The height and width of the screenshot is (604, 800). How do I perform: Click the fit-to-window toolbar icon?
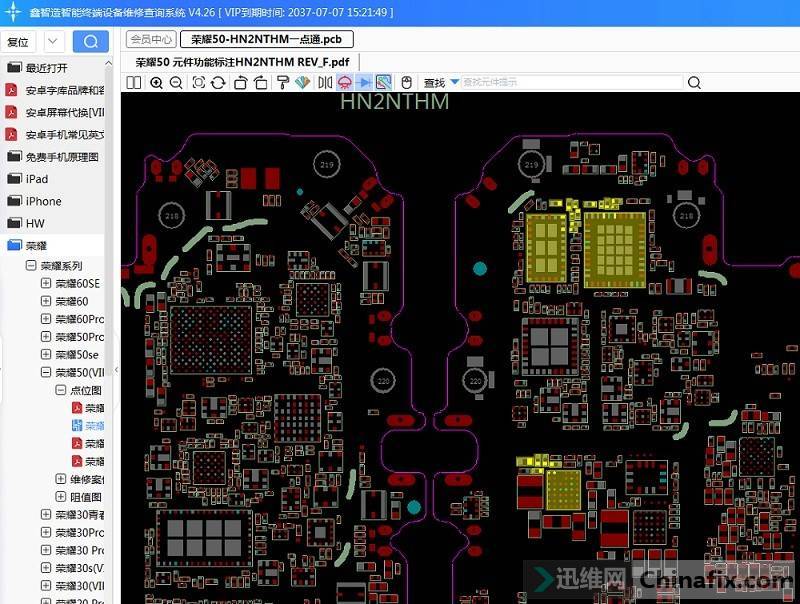tap(198, 83)
